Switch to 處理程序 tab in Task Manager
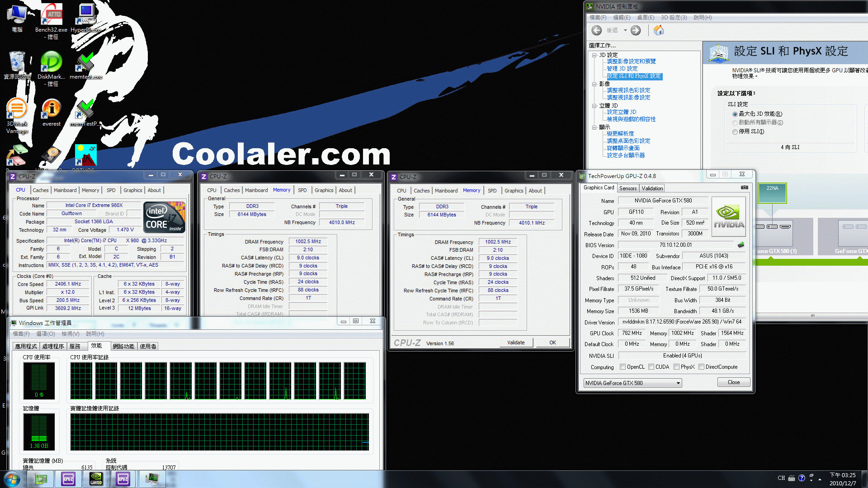This screenshot has width=868, height=488. pyautogui.click(x=53, y=347)
